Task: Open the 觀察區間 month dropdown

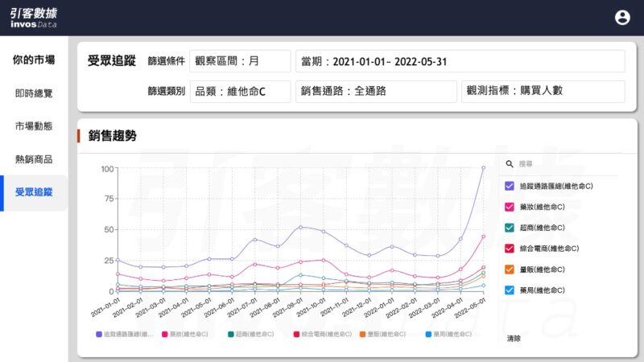Action: (x=240, y=61)
